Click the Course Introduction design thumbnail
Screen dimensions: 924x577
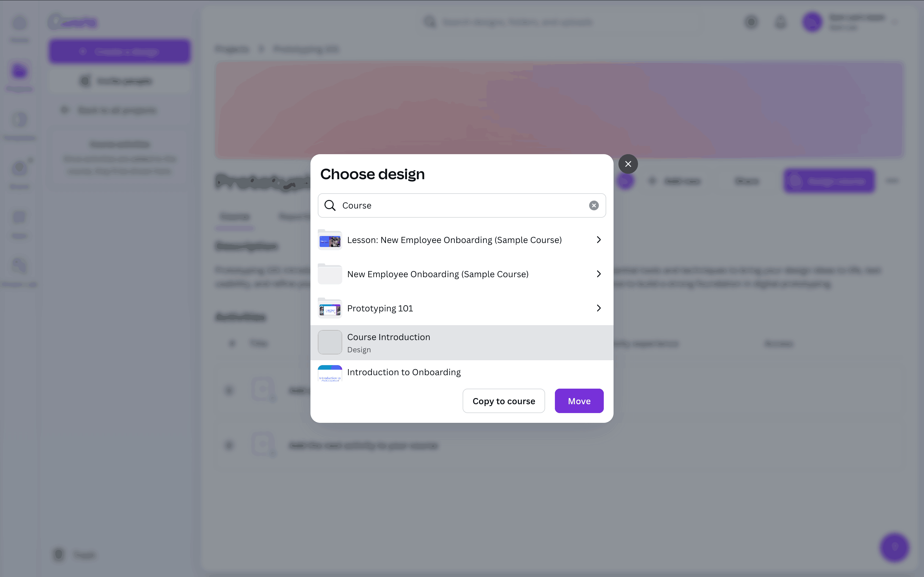330,342
